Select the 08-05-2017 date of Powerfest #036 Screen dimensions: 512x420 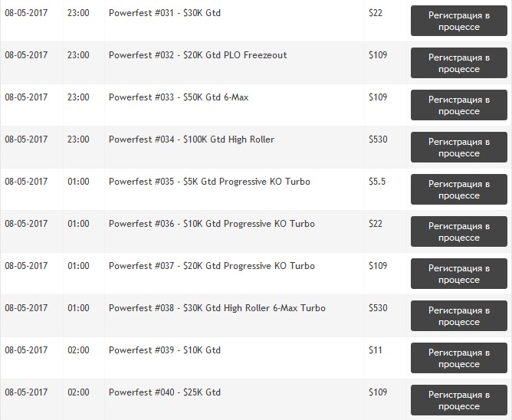click(26, 224)
